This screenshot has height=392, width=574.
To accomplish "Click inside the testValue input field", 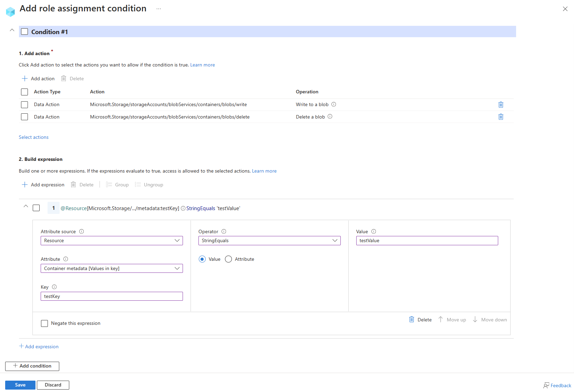I will pyautogui.click(x=427, y=240).
